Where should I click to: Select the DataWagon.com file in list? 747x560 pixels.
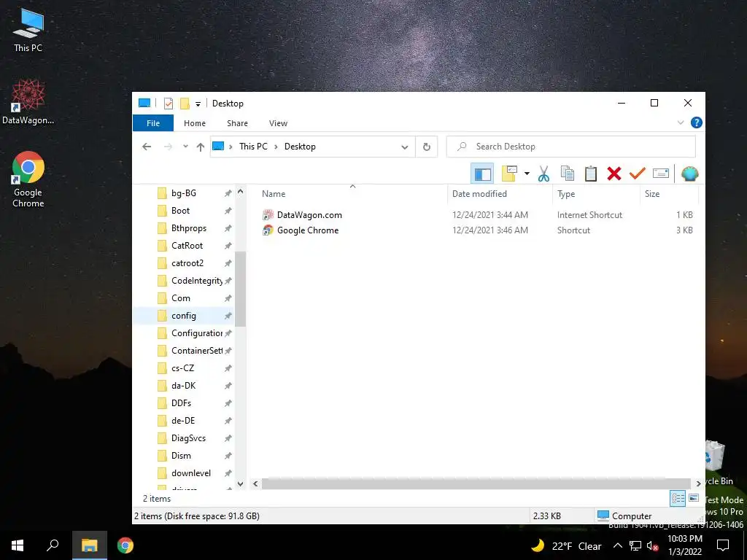click(309, 215)
